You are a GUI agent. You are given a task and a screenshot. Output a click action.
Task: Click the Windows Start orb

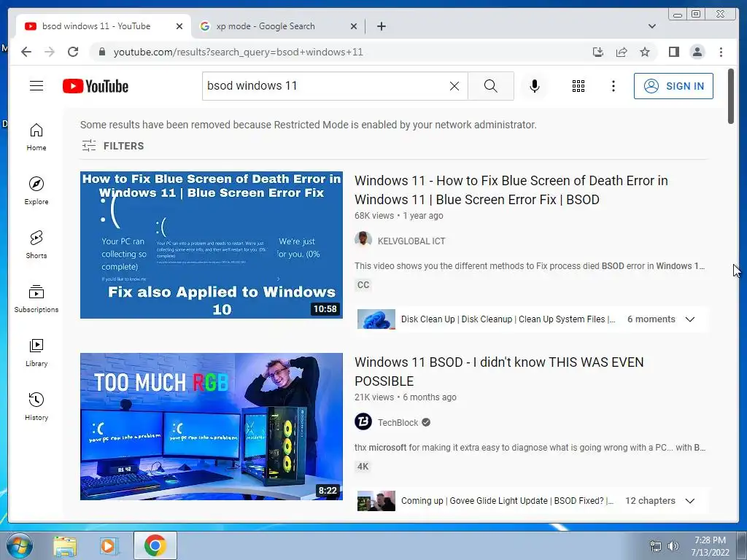click(20, 545)
